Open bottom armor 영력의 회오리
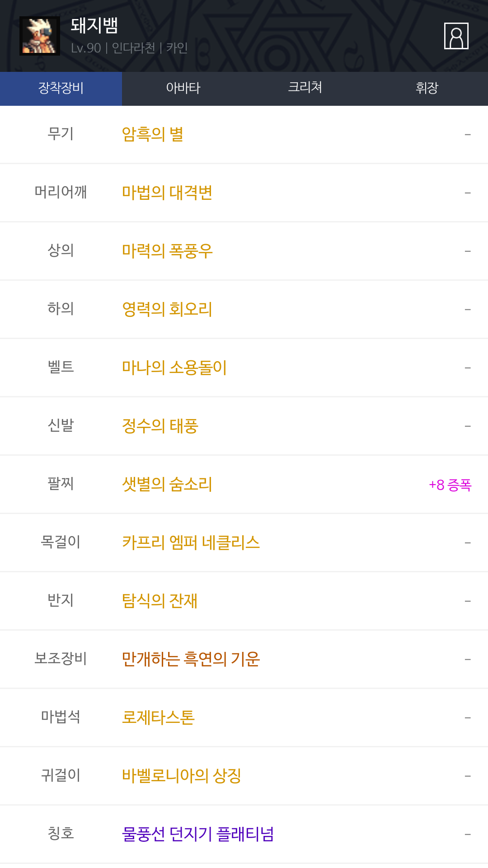488x868 pixels. coord(167,309)
